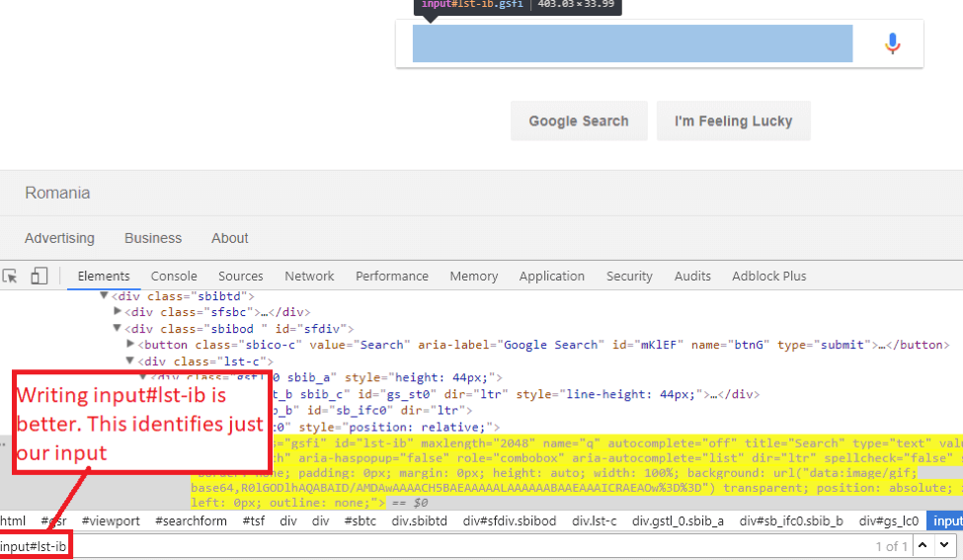Click the microphone voice search icon
Image resolution: width=963 pixels, height=560 pixels.
(892, 43)
